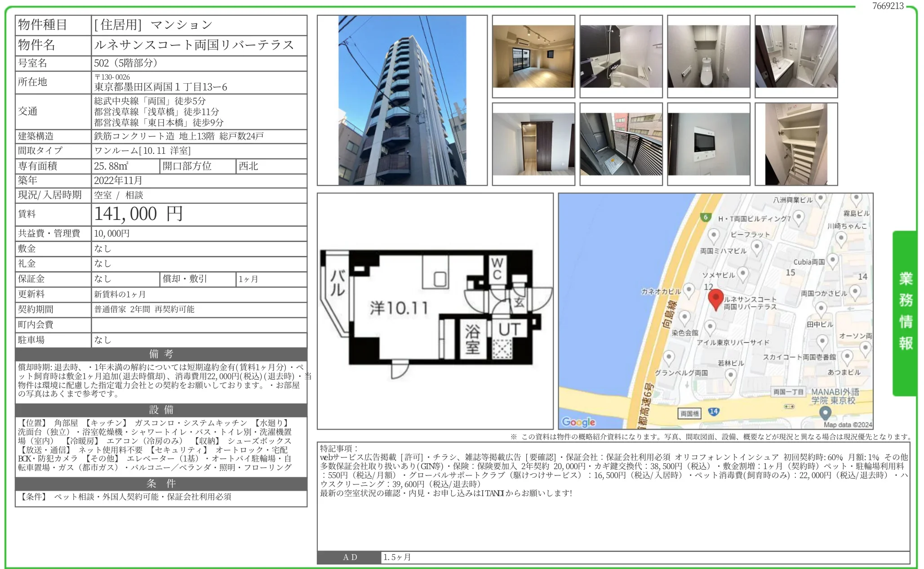Click the Cubia両国 map marker pin
Screen dimensions: 924x569
(x=833, y=261)
